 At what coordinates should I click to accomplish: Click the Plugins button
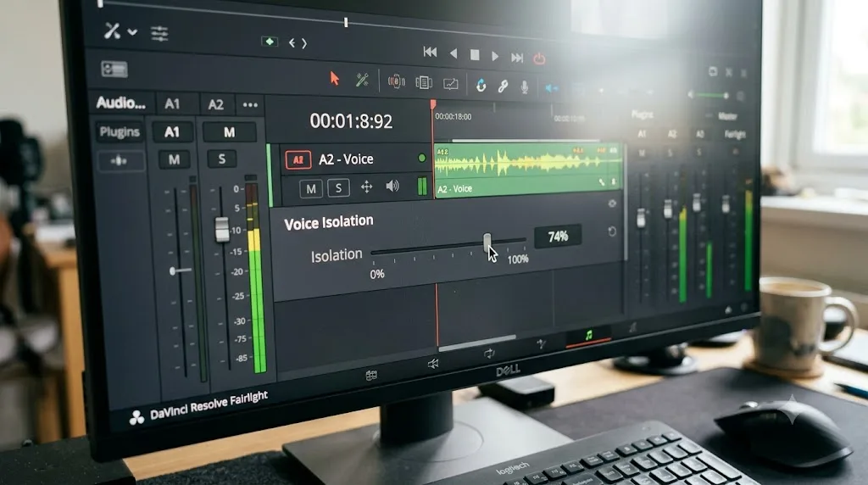(120, 131)
